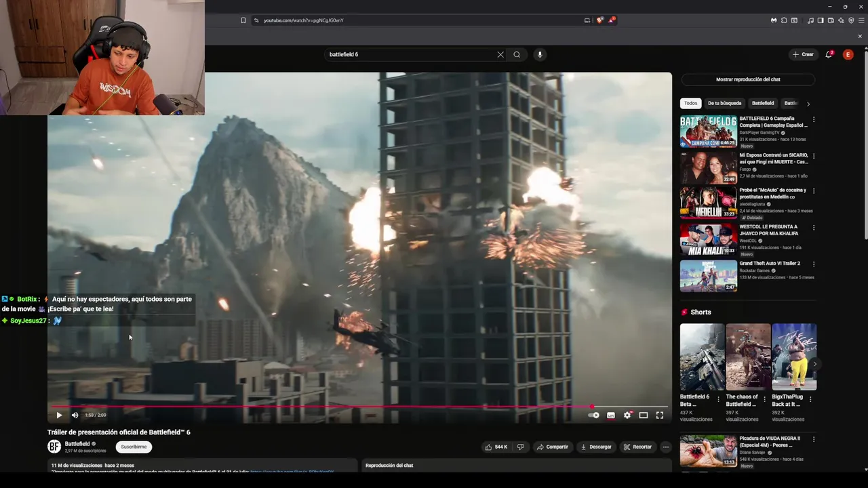
Task: Open the browser hamburger menu
Action: click(861, 20)
